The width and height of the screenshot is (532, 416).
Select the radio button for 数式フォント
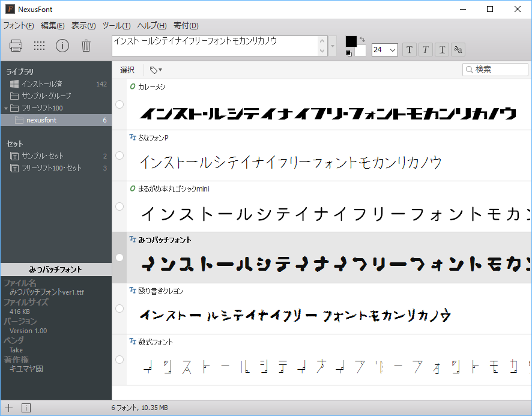click(x=119, y=360)
